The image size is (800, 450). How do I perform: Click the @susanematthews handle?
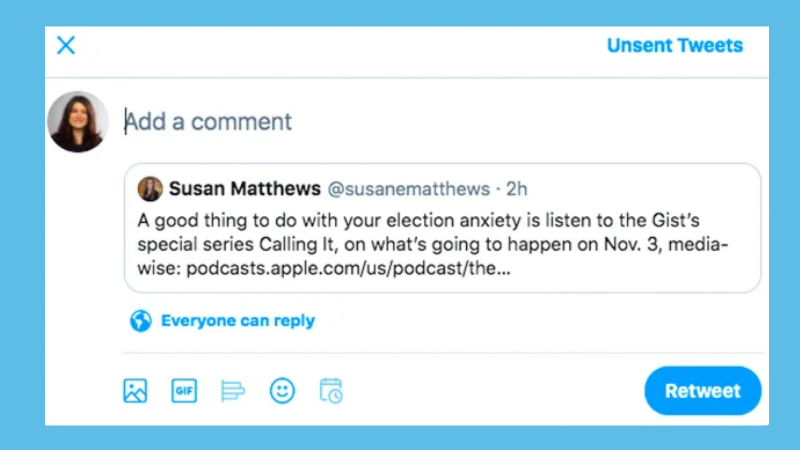[408, 189]
